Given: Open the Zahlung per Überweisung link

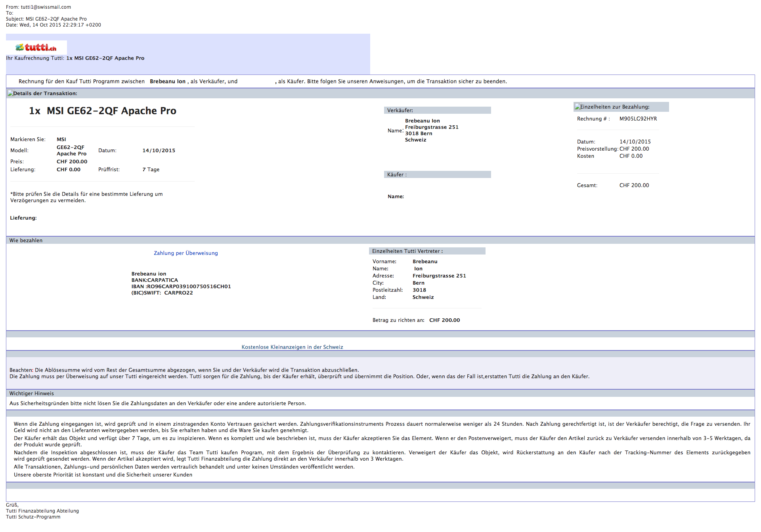Looking at the screenshot, I should (185, 253).
